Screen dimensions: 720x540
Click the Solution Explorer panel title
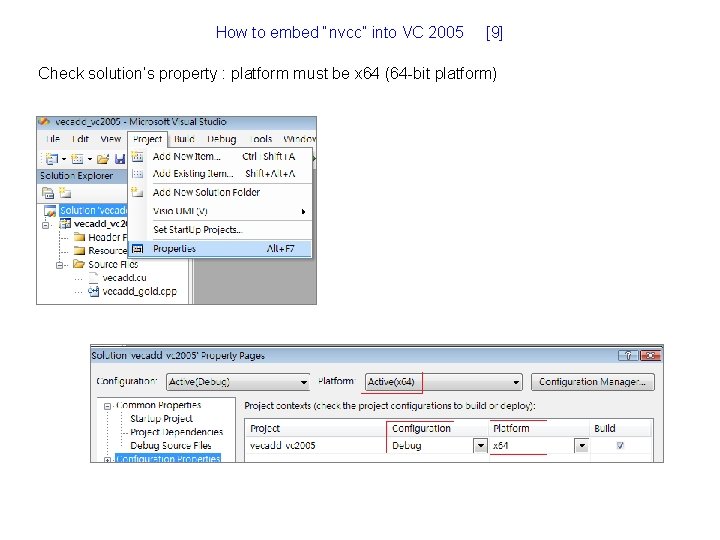point(76,176)
